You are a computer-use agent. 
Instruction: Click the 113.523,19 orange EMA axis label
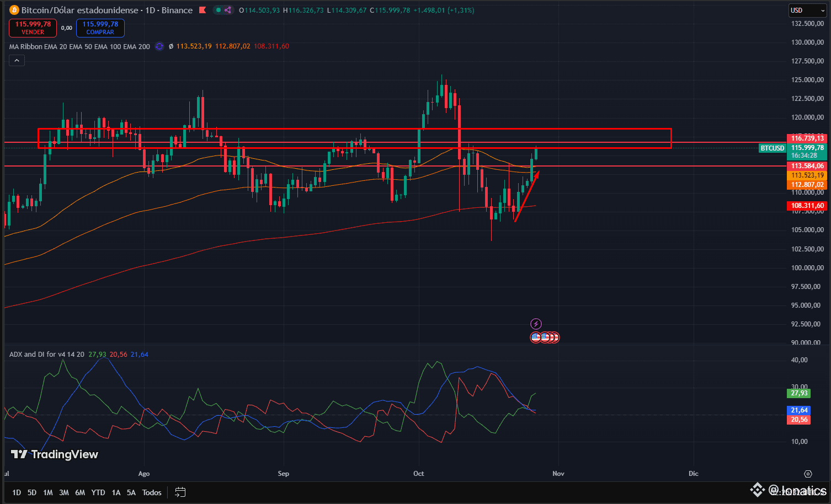click(x=807, y=175)
